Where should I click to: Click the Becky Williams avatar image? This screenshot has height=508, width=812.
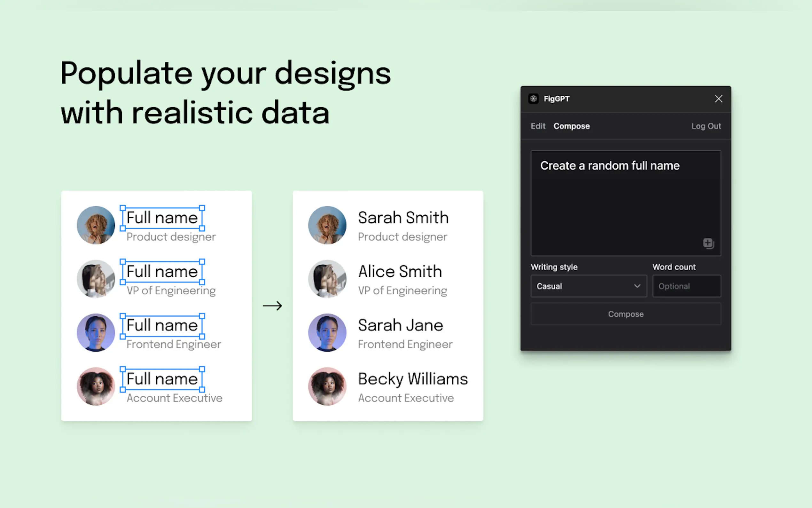pos(327,386)
